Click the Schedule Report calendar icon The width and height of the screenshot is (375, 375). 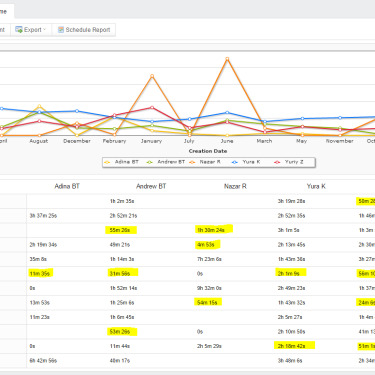pyautogui.click(x=61, y=30)
